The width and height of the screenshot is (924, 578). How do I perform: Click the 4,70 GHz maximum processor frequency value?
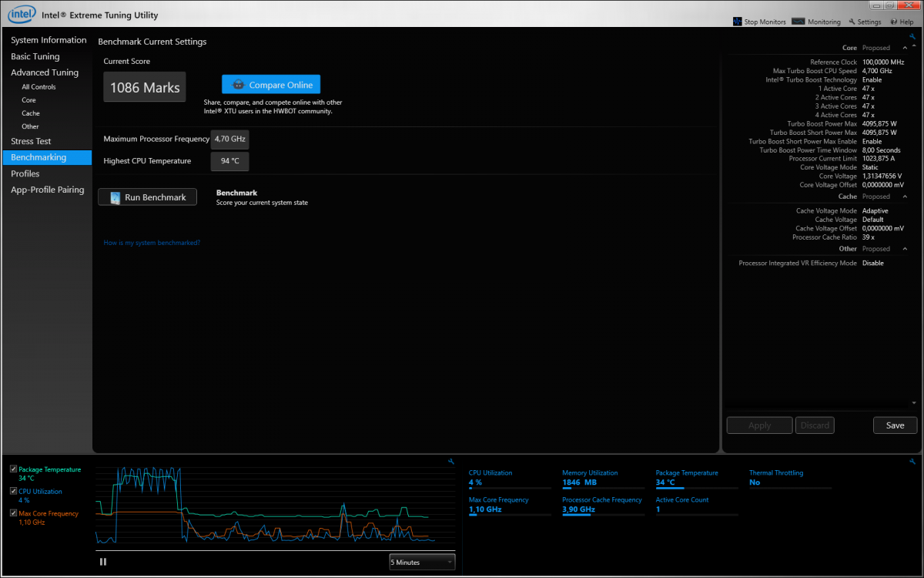(230, 139)
